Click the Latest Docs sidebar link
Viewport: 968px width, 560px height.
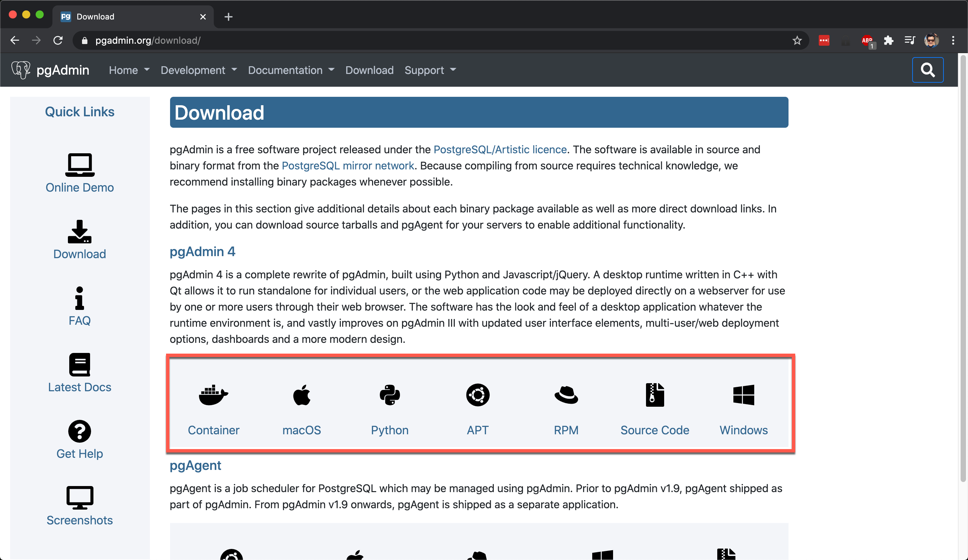click(79, 373)
